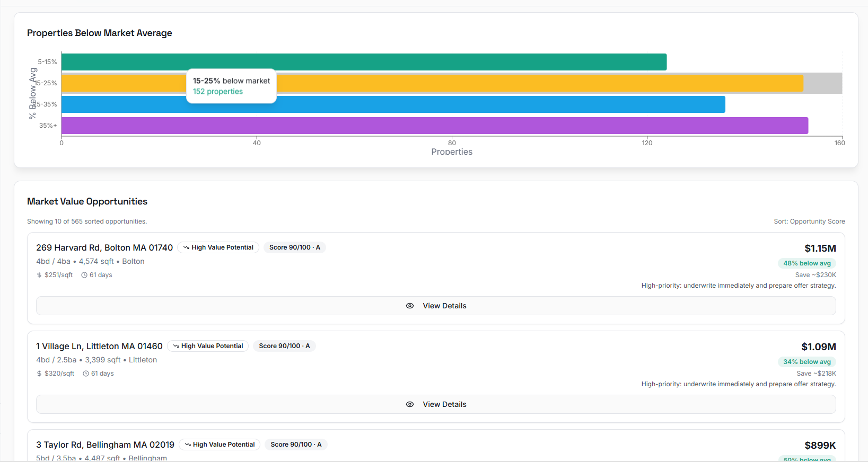
Task: Click 4bd / 2.5ba • 3,399 sqft • Littleton details
Action: [97, 360]
